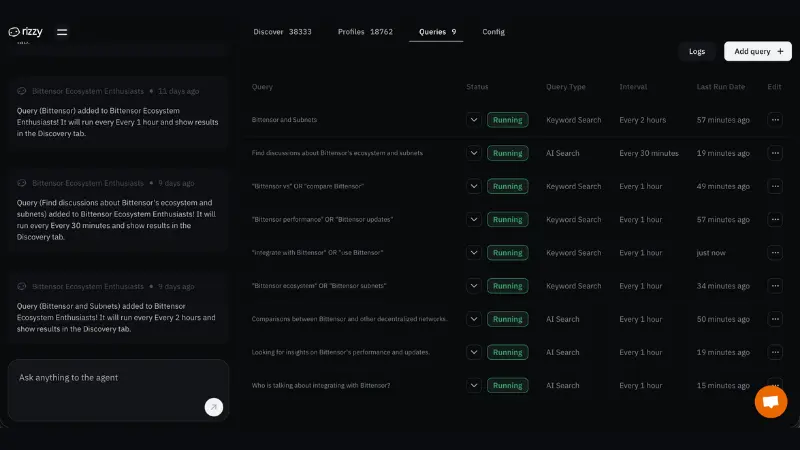Expand status dropdown for Bittensor performance query
This screenshot has height=450, width=800.
point(473,219)
